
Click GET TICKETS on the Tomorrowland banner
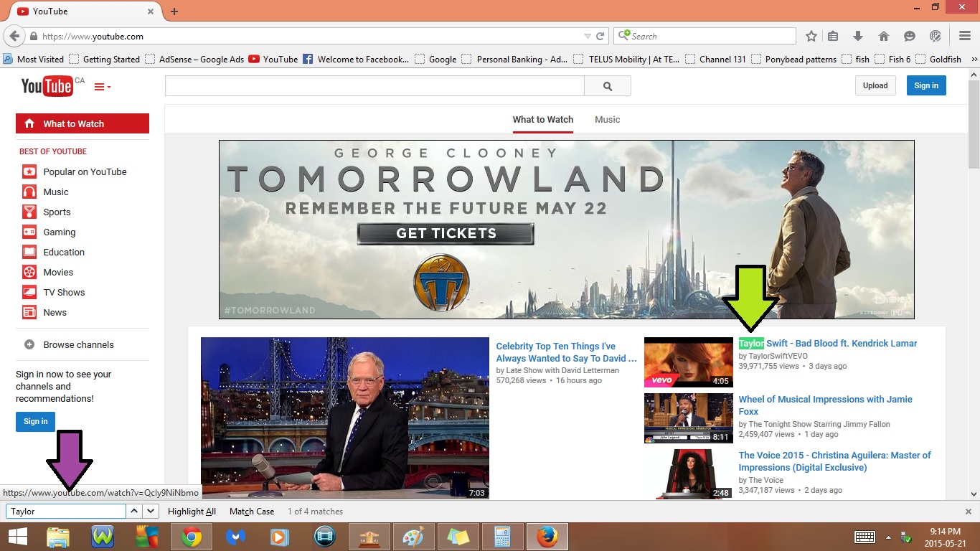coord(446,233)
